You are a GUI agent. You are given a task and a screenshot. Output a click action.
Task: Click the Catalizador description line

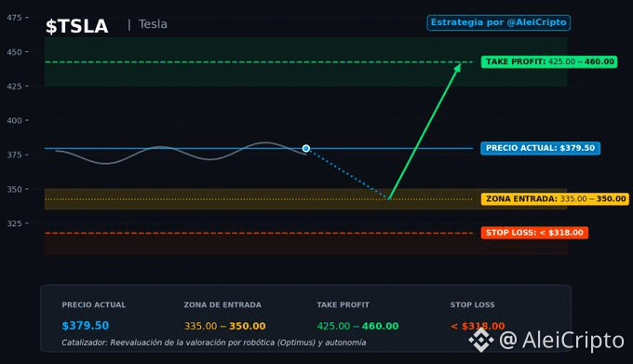214,343
